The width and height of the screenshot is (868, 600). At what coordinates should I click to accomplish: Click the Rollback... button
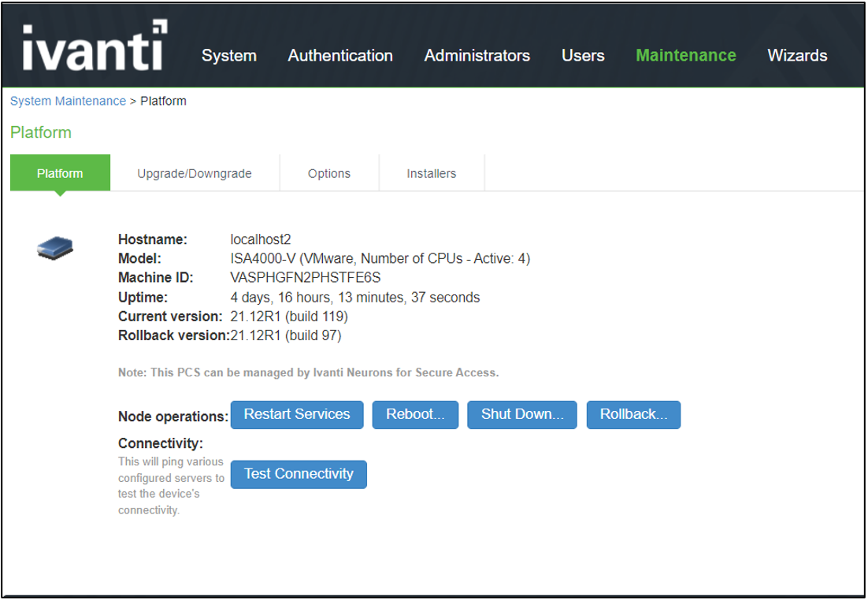[633, 415]
